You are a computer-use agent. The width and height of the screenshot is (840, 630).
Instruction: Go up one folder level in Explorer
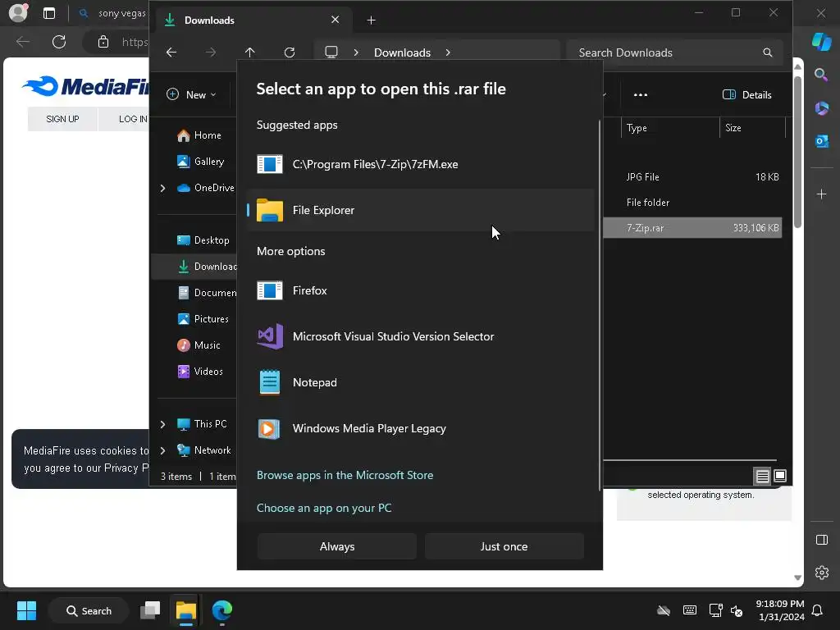pos(250,52)
